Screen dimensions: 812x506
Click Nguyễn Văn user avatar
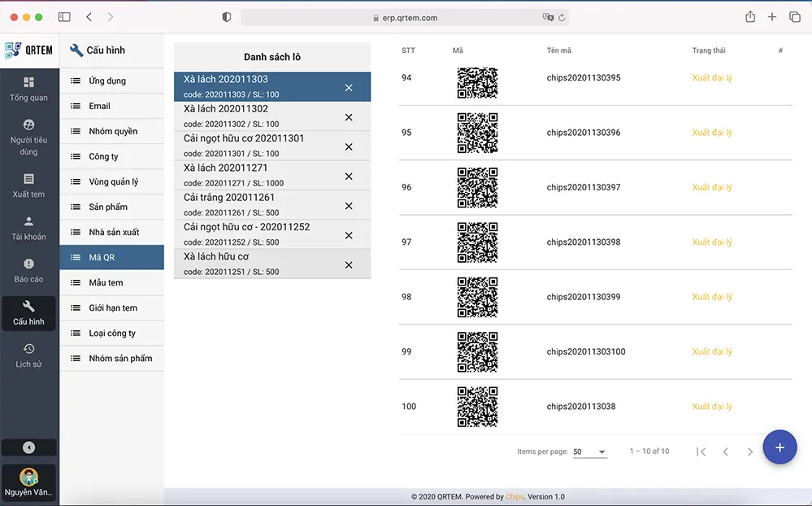[29, 477]
